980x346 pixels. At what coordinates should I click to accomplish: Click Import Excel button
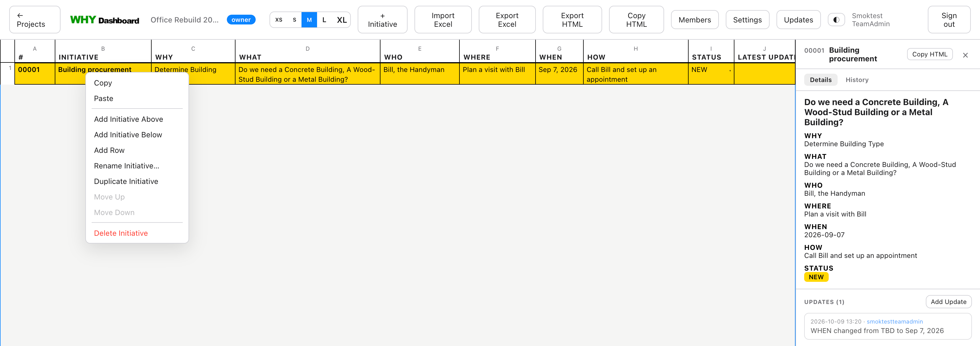443,20
